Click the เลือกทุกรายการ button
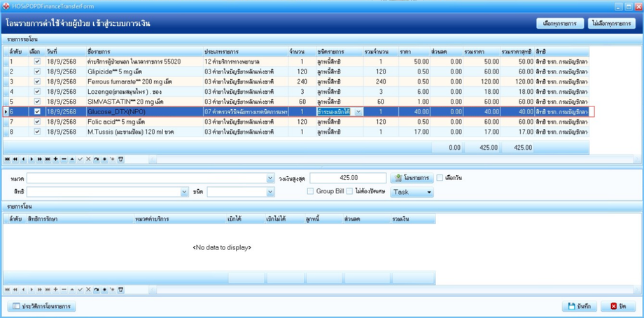 [560, 23]
